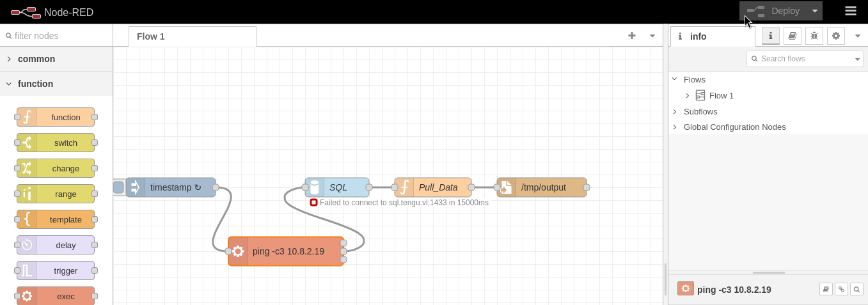Select the function node in palette

(56, 117)
